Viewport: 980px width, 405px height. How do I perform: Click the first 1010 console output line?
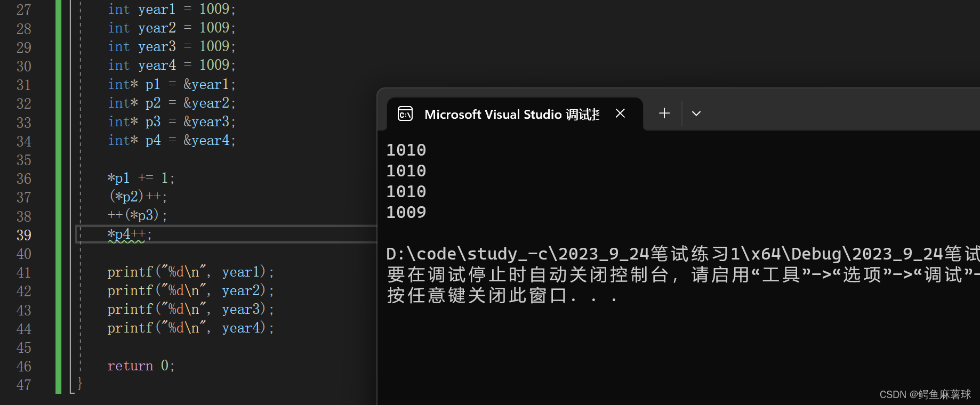[406, 150]
